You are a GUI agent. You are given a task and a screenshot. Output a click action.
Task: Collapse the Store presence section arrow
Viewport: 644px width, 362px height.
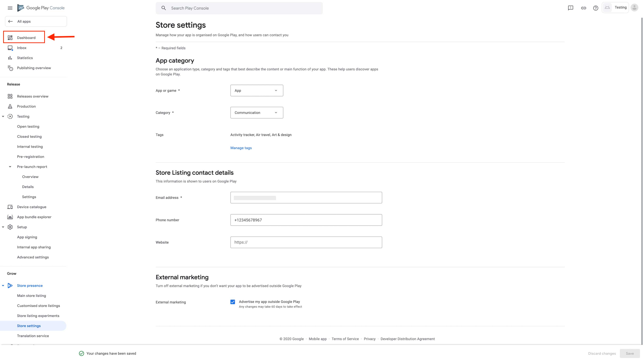click(3, 286)
